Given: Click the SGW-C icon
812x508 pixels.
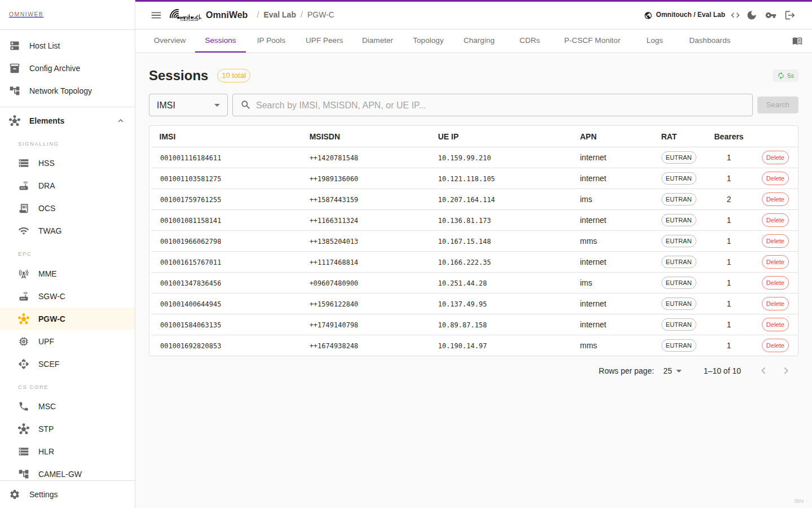Looking at the screenshot, I should pyautogui.click(x=24, y=296).
